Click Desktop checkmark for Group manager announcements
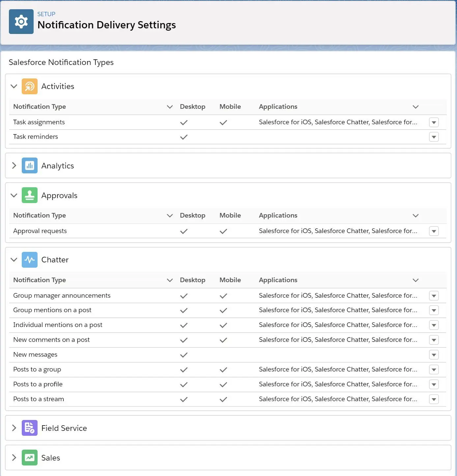The height and width of the screenshot is (476, 457). (x=184, y=296)
